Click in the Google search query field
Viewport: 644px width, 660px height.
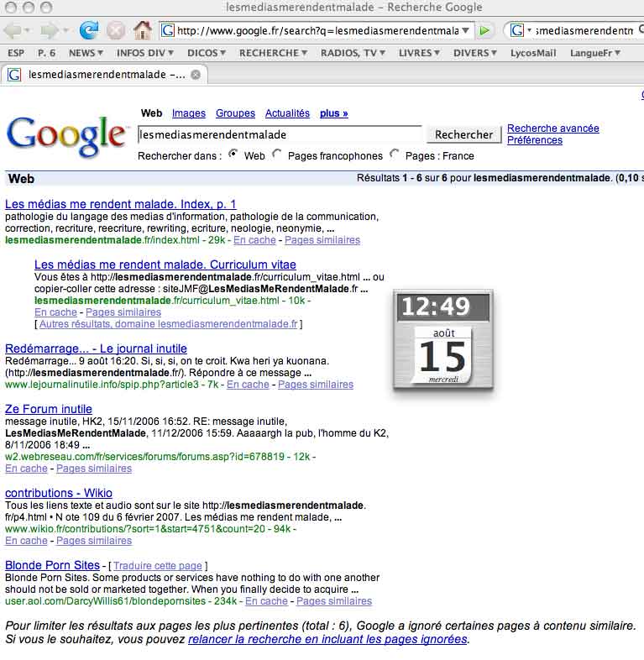pyautogui.click(x=280, y=134)
